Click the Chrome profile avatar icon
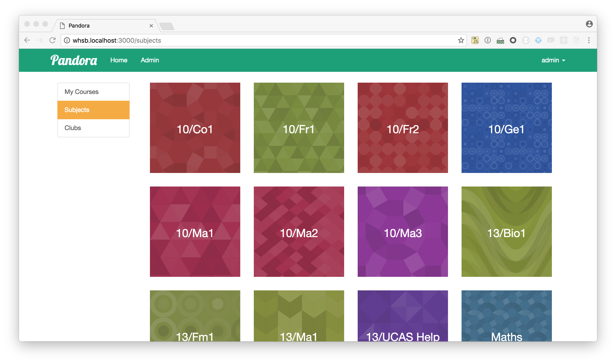616x364 pixels. pos(589,24)
